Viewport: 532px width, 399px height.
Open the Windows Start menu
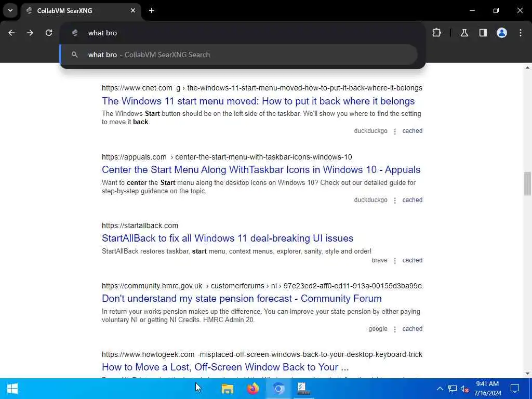pos(12,389)
